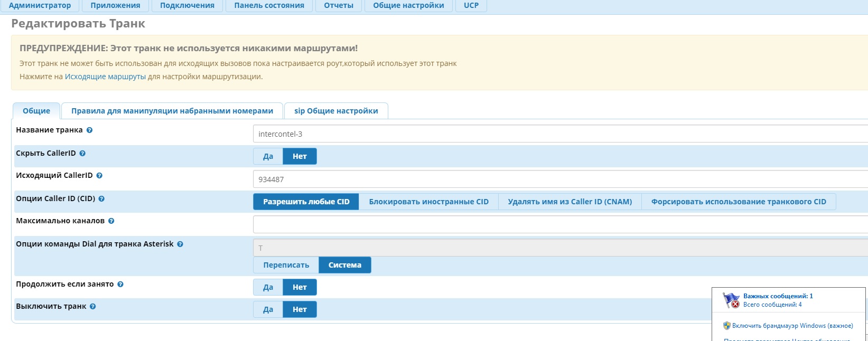Click help icon beside Продолжить если занято
This screenshot has height=341, width=868.
pyautogui.click(x=120, y=285)
